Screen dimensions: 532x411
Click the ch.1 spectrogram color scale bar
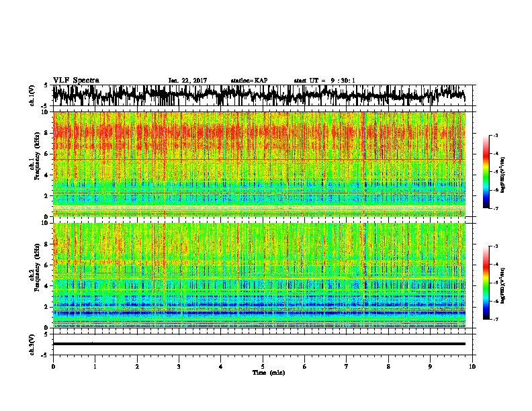coord(486,172)
